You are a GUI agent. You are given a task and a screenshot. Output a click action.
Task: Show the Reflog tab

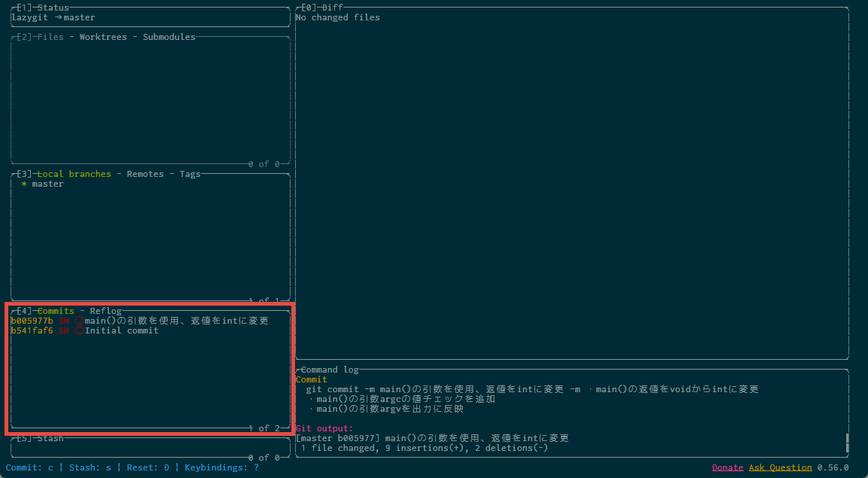pyautogui.click(x=105, y=311)
